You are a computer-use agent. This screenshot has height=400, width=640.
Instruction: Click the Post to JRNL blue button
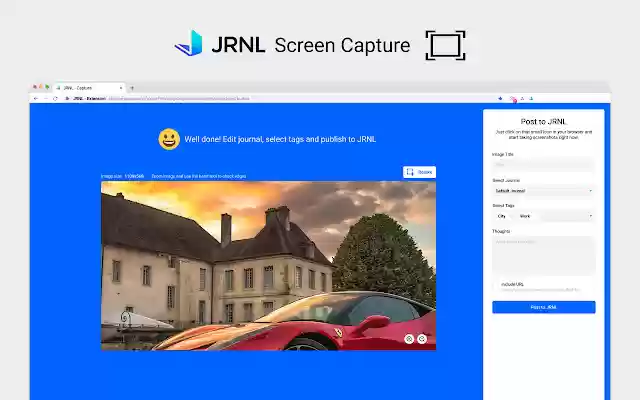tap(544, 307)
